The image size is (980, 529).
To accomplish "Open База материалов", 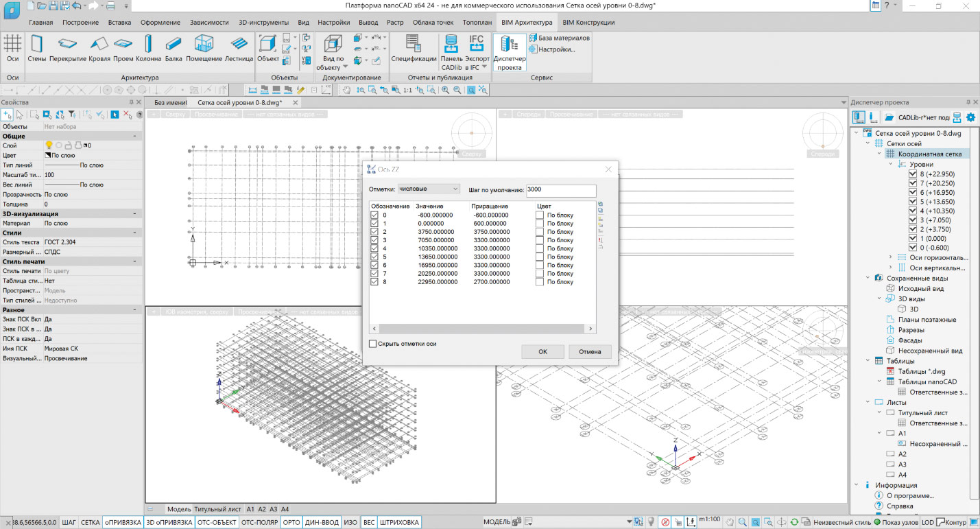I will tap(558, 38).
